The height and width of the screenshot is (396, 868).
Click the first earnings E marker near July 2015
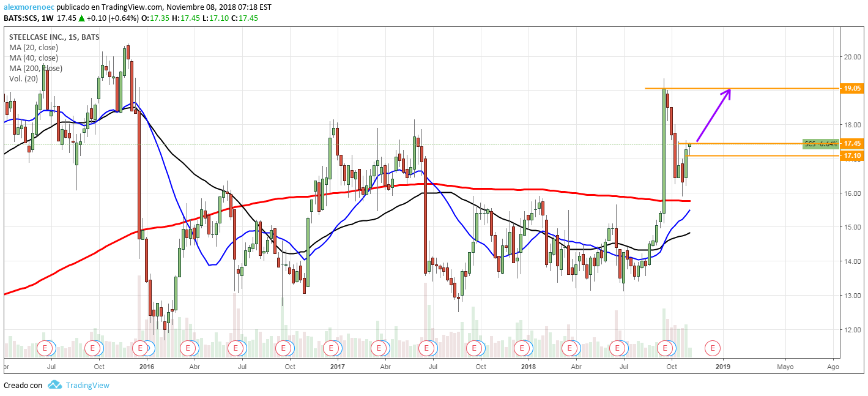45,348
